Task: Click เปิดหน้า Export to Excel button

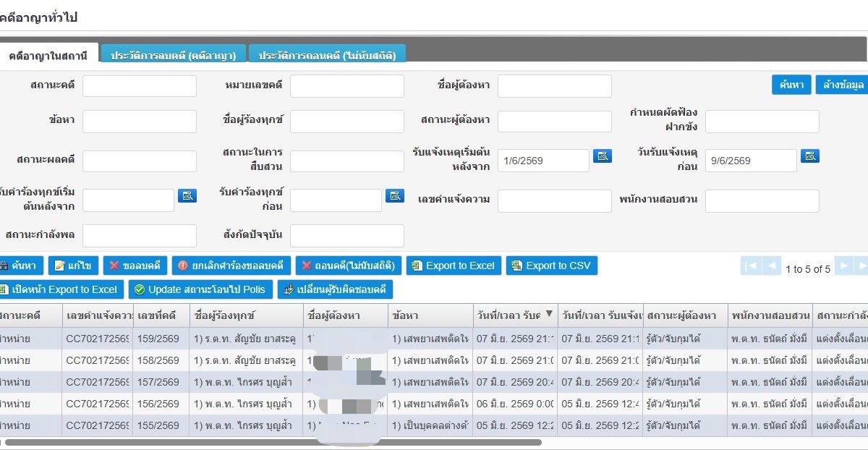Action: (x=61, y=289)
